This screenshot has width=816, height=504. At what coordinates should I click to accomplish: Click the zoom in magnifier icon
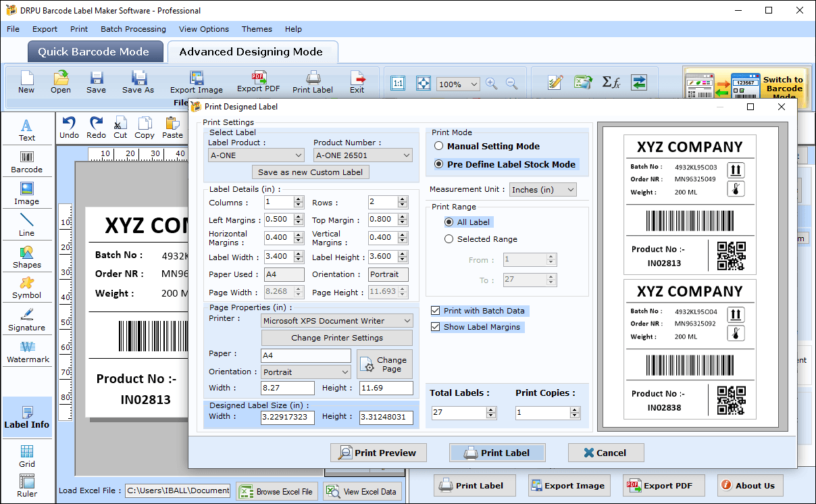[x=492, y=84]
